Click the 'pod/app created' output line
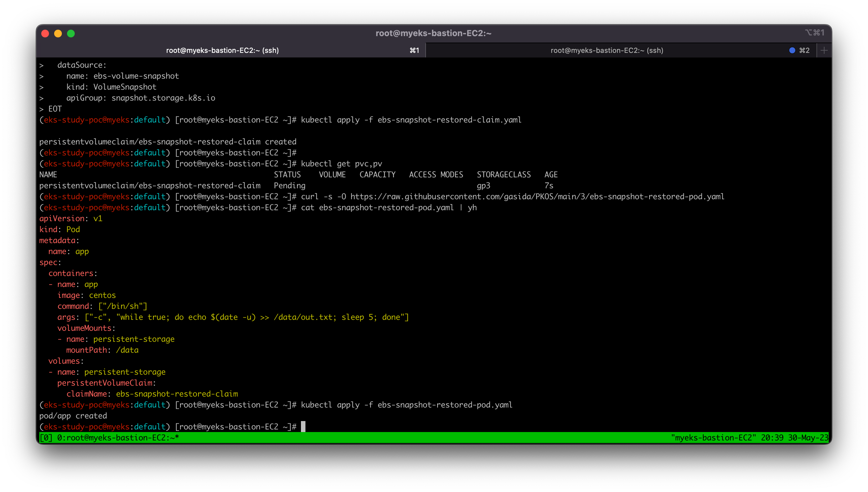Screen dimensions: 868x492 73,416
